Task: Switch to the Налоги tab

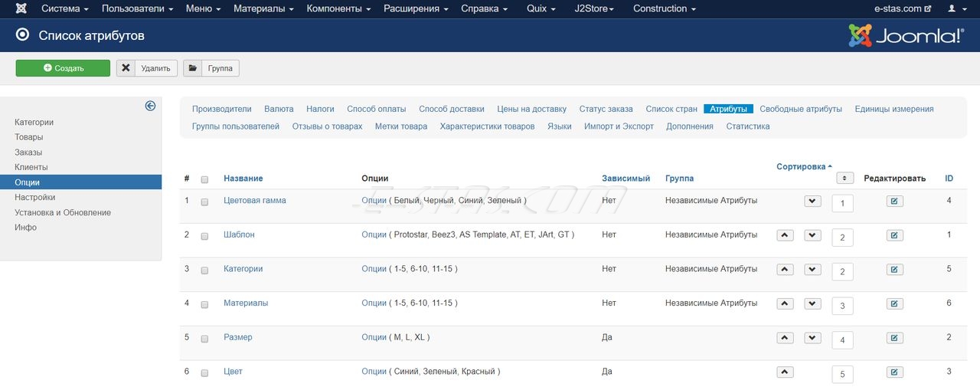Action: (320, 109)
